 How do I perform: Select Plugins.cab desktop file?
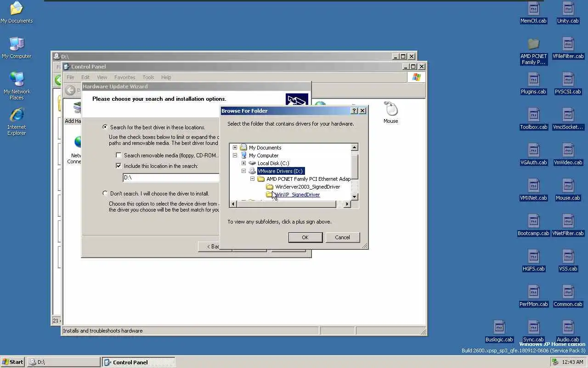coord(533,83)
